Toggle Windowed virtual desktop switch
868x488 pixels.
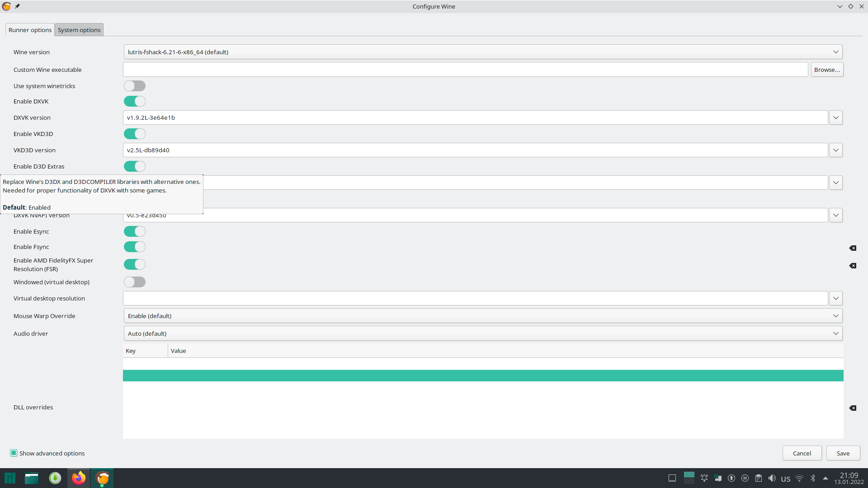pos(134,282)
